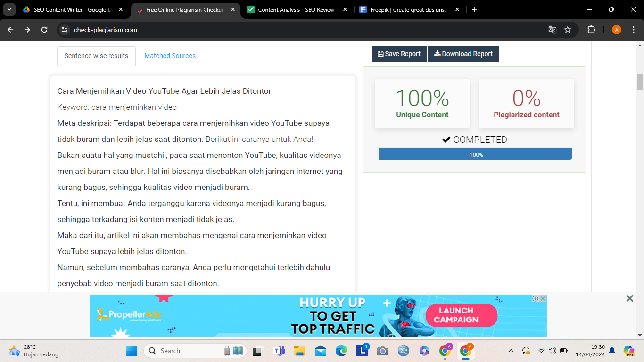Open the Chrome three-dot menu
Viewport: 644px width, 362px height.
633,30
